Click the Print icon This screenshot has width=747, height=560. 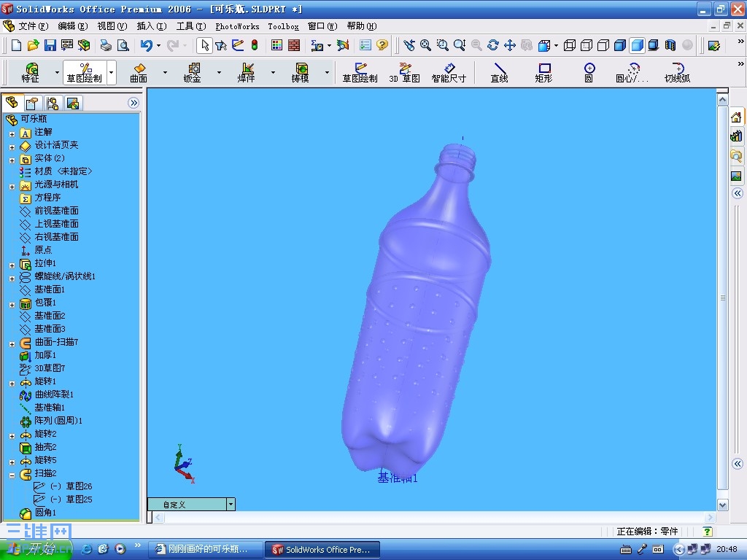106,45
